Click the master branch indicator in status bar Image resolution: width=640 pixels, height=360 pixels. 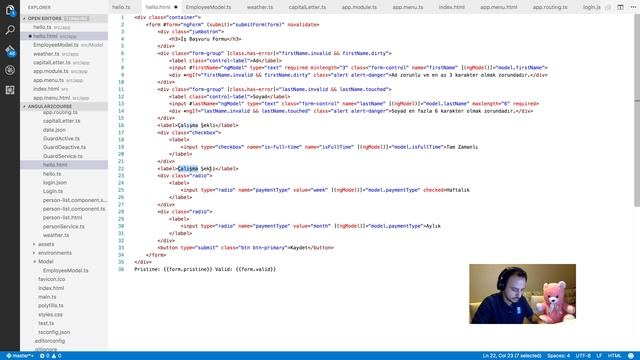(20, 356)
